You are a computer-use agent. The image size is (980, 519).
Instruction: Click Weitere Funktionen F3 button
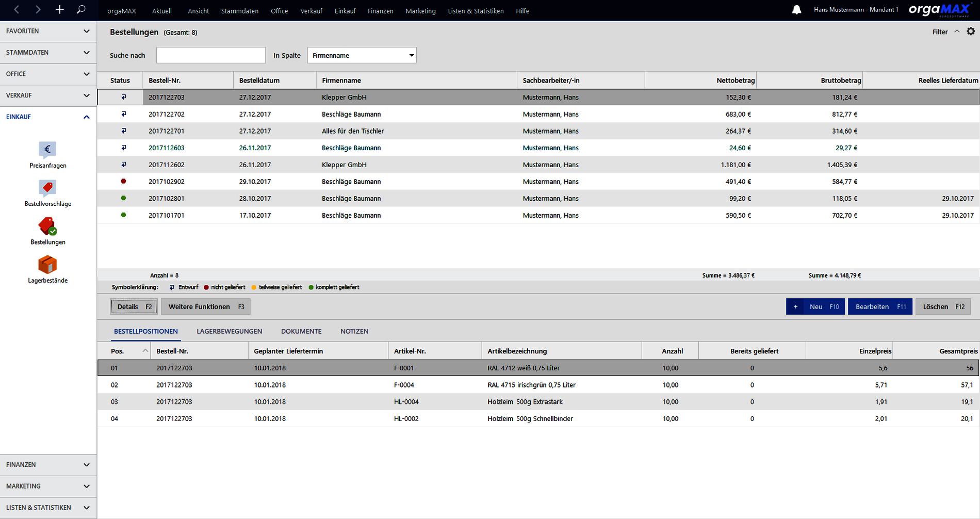[x=206, y=306]
